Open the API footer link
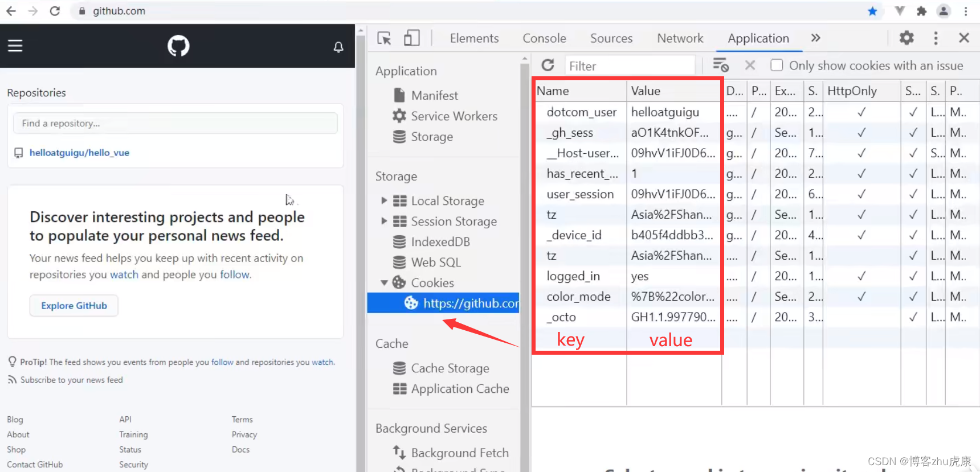 (125, 420)
